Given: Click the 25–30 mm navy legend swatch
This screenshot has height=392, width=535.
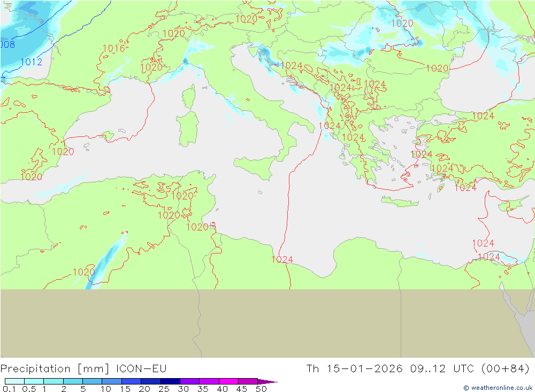Looking at the screenshot, I should (170, 381).
